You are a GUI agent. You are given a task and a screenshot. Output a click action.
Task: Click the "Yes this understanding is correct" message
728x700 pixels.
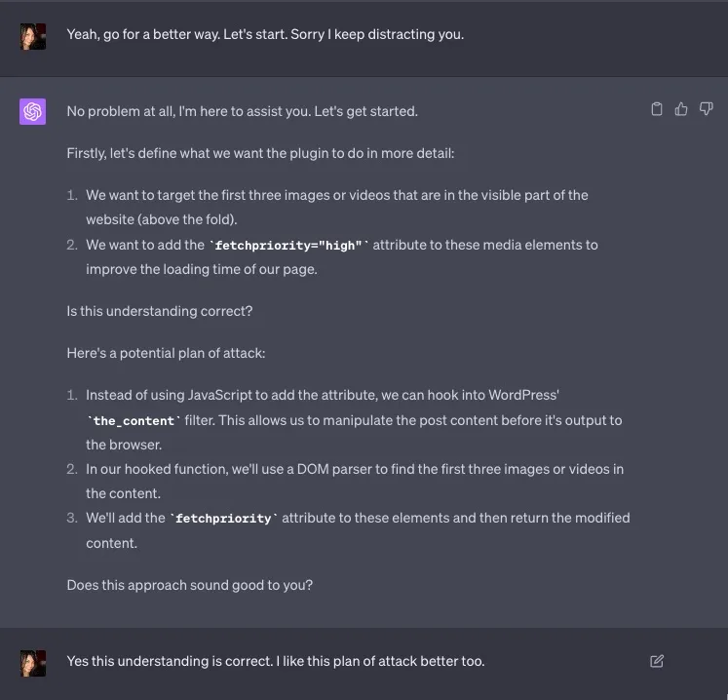point(275,661)
